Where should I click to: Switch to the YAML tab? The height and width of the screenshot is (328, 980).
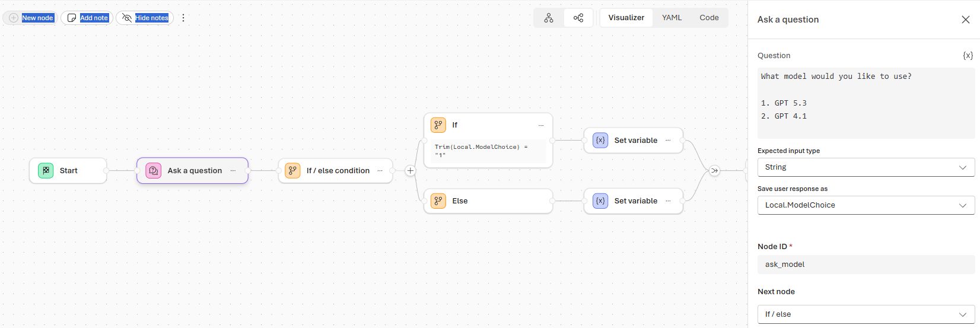(x=672, y=18)
